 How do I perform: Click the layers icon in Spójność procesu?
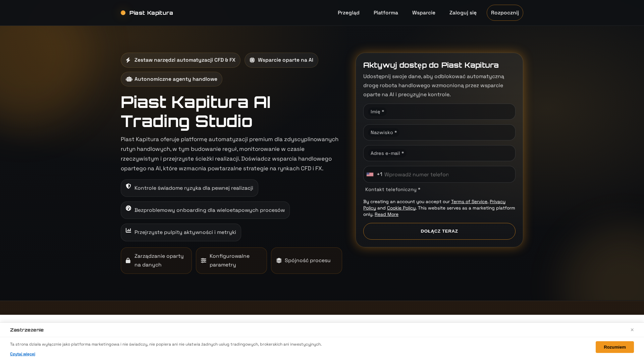tap(279, 260)
